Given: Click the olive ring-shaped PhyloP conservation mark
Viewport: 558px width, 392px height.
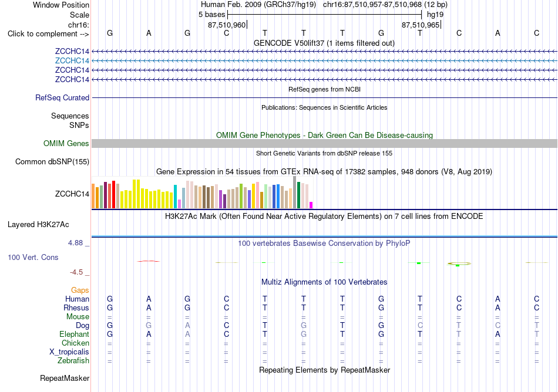Looking at the screenshot, I should pos(459,263).
